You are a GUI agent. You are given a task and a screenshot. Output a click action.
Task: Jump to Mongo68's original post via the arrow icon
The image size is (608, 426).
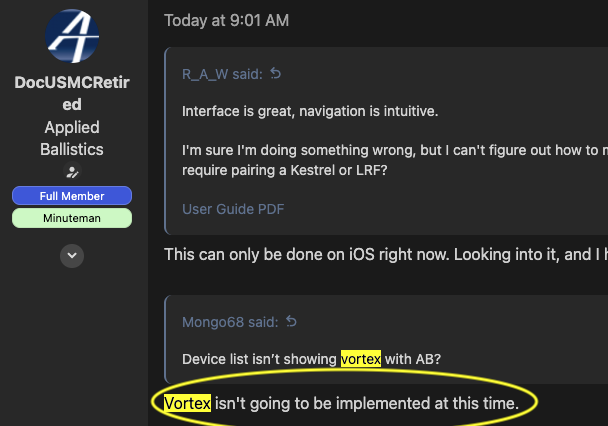coord(291,321)
